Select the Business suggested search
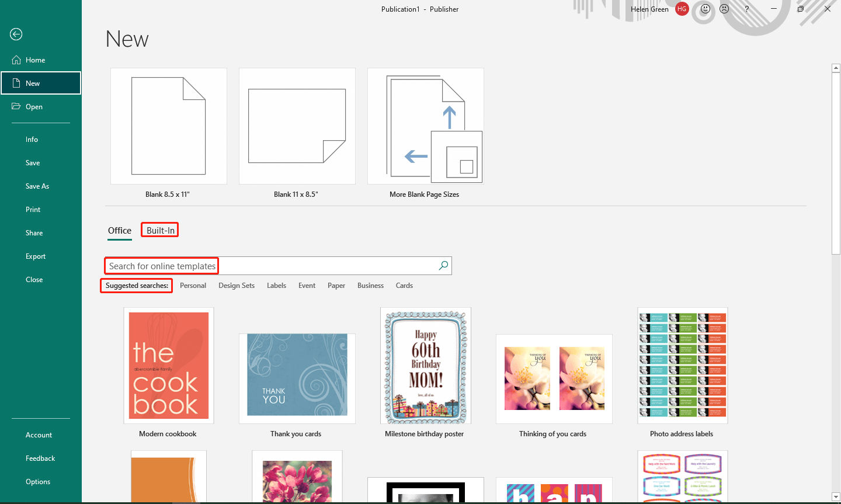The height and width of the screenshot is (504, 841). tap(370, 286)
